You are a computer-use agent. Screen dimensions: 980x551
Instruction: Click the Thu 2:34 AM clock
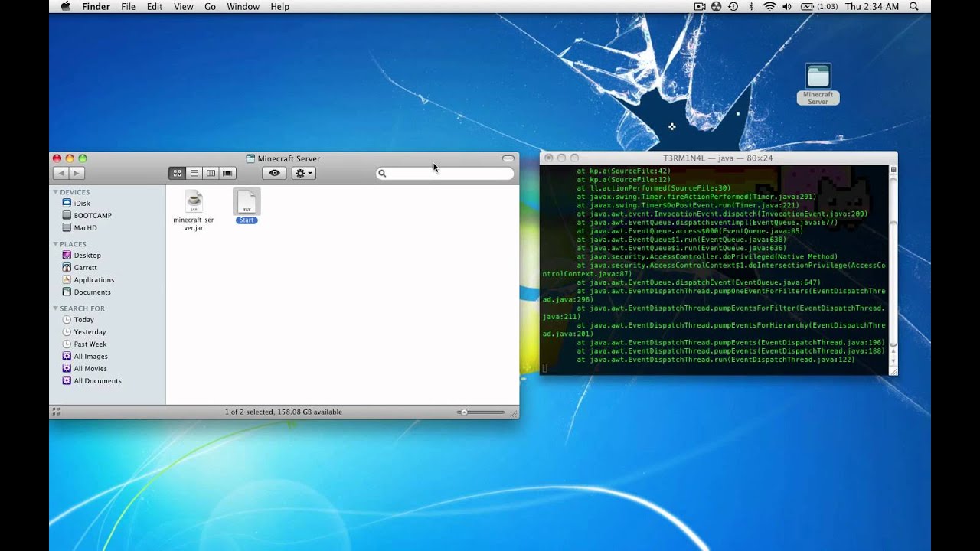tap(872, 6)
